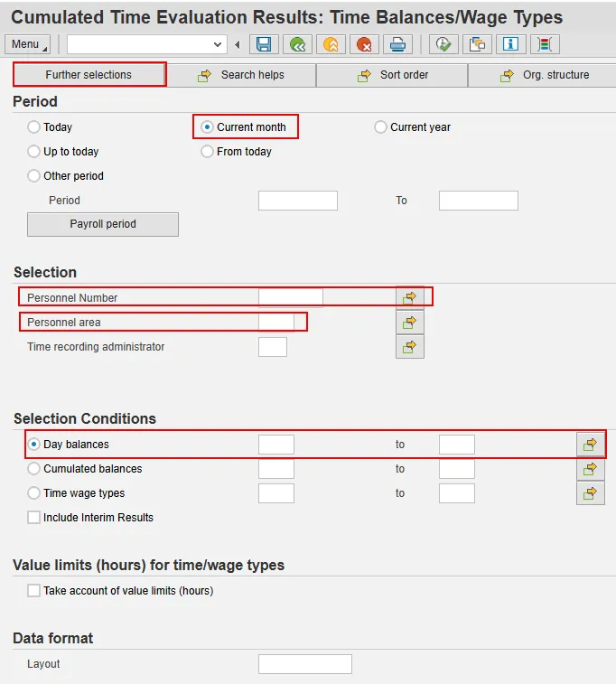616x684 pixels.
Task: Select the Today radio button
Action: (33, 126)
